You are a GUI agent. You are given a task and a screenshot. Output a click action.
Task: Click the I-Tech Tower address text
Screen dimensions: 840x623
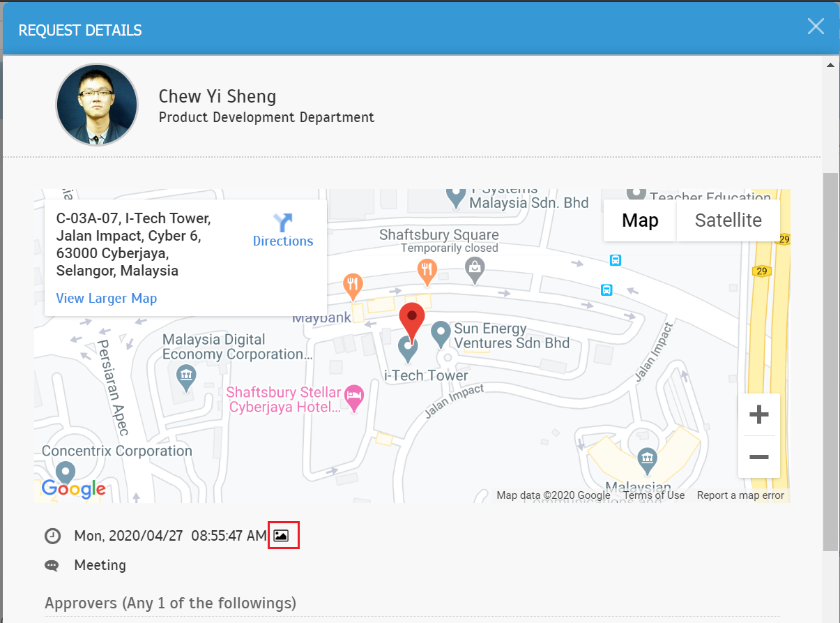pyautogui.click(x=133, y=244)
